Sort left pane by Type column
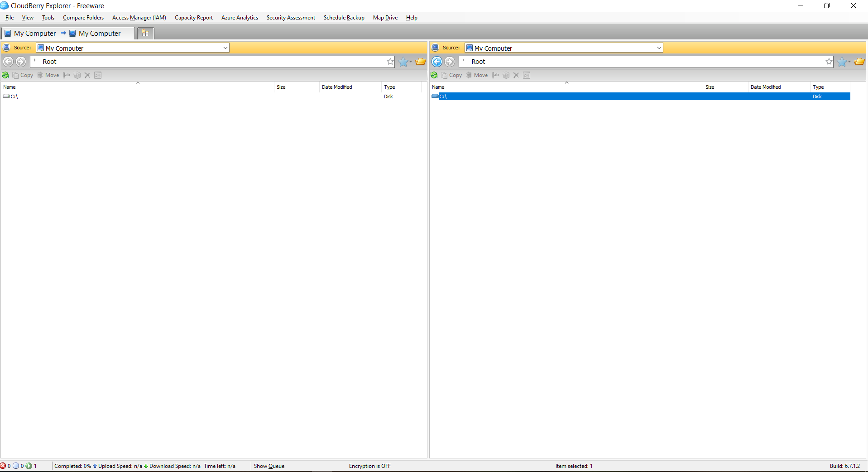Image resolution: width=868 pixels, height=472 pixels. point(401,87)
